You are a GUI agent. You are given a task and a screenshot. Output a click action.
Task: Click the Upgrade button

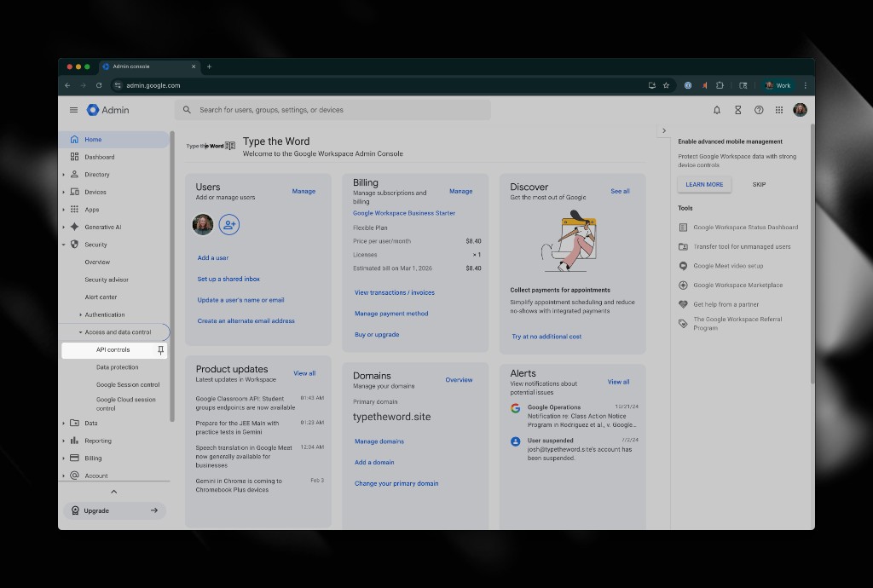point(115,510)
